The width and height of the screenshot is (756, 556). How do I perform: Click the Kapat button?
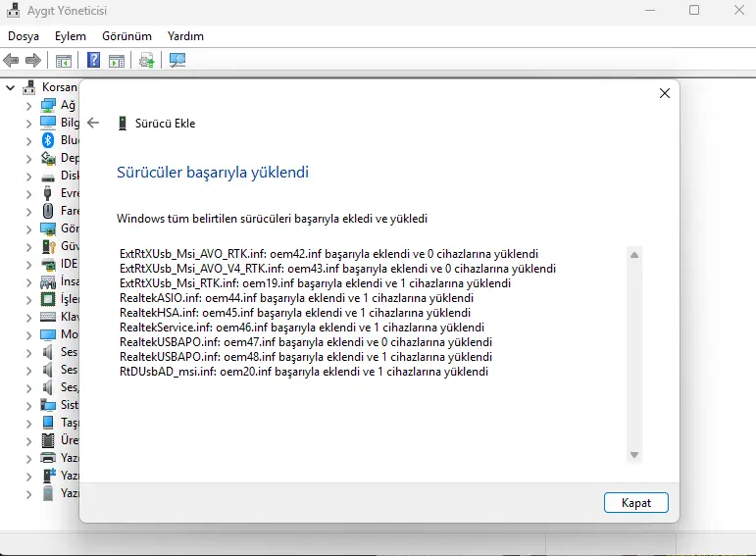[x=636, y=502]
